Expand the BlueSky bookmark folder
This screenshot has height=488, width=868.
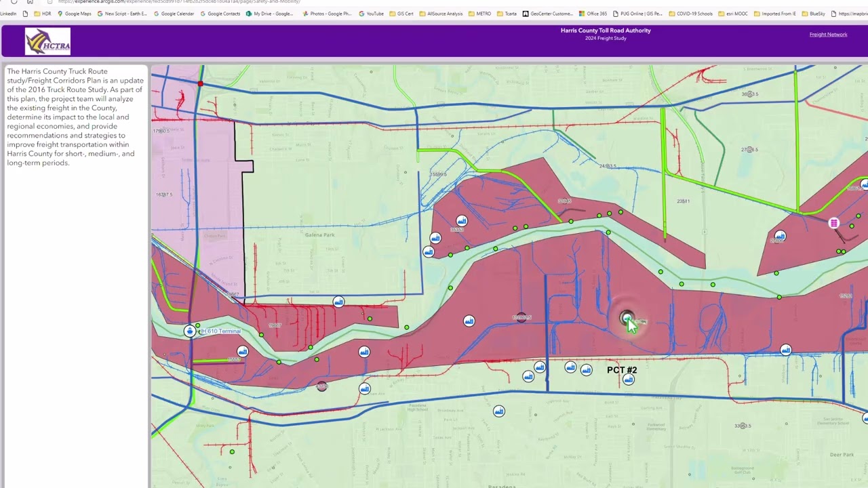813,14
